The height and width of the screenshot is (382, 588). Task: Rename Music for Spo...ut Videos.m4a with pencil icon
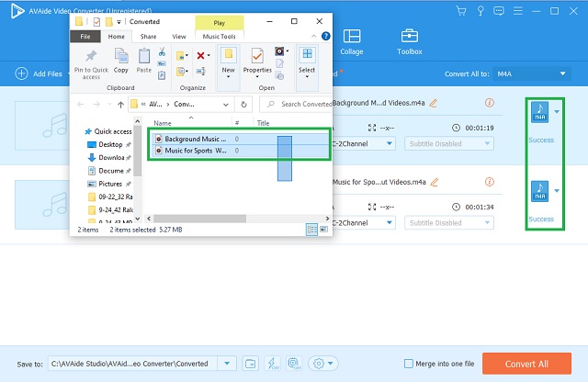[435, 182]
